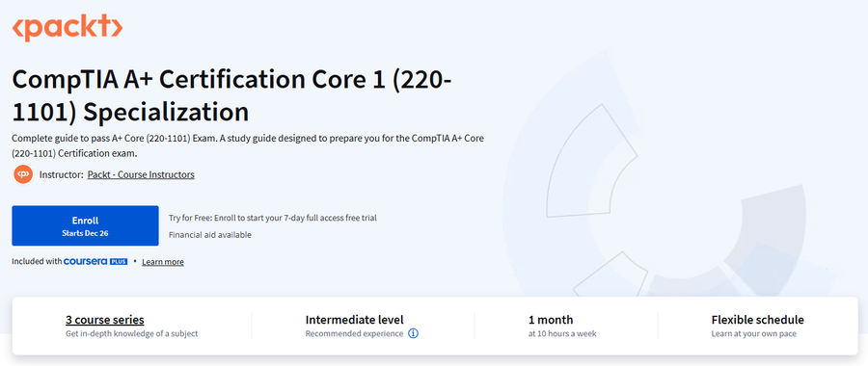868x366 pixels.
Task: Click the 1 month duration label
Action: click(551, 320)
